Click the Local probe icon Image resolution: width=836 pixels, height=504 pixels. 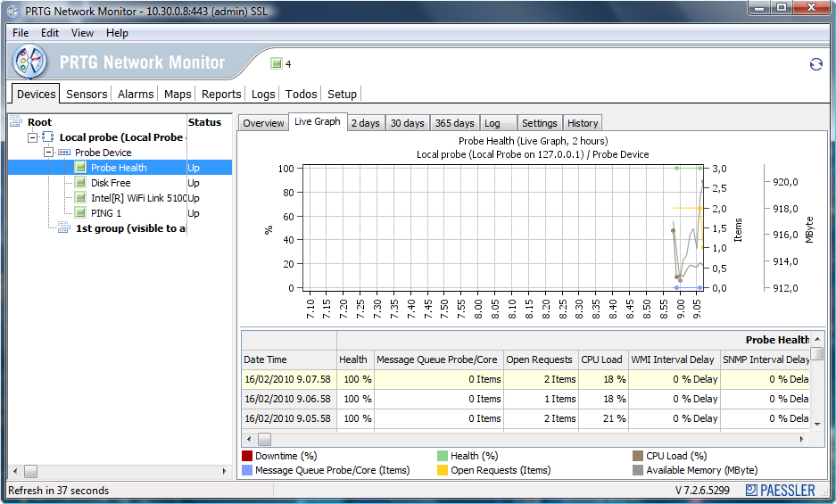pos(48,137)
